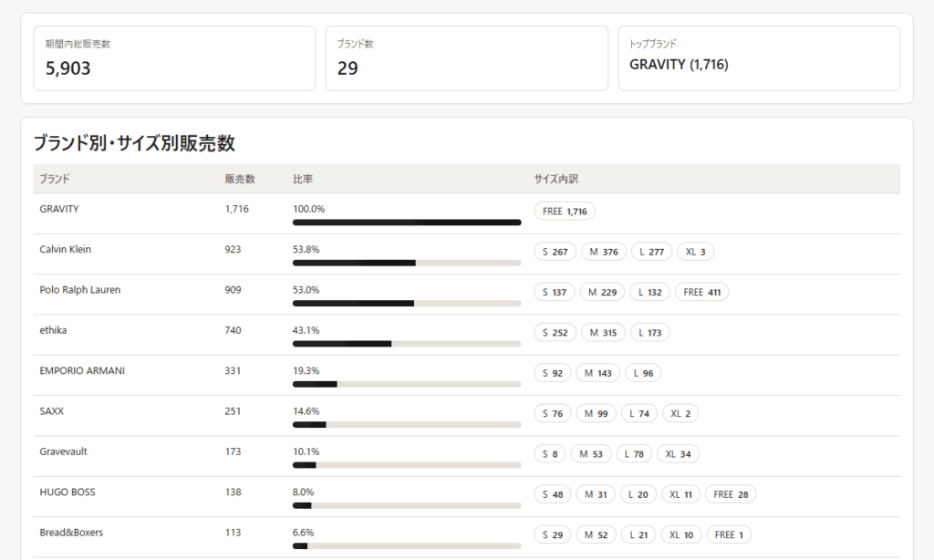Click ethika's L 173 size chip

[x=650, y=333]
